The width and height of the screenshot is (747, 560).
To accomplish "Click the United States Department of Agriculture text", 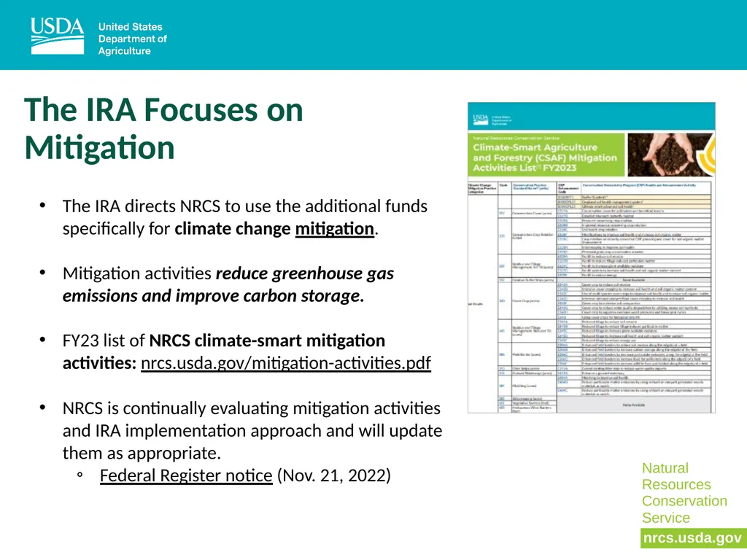I will [133, 39].
